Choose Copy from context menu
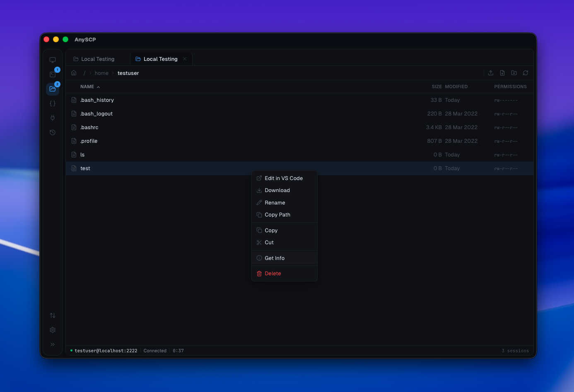The height and width of the screenshot is (392, 574). 285,231
